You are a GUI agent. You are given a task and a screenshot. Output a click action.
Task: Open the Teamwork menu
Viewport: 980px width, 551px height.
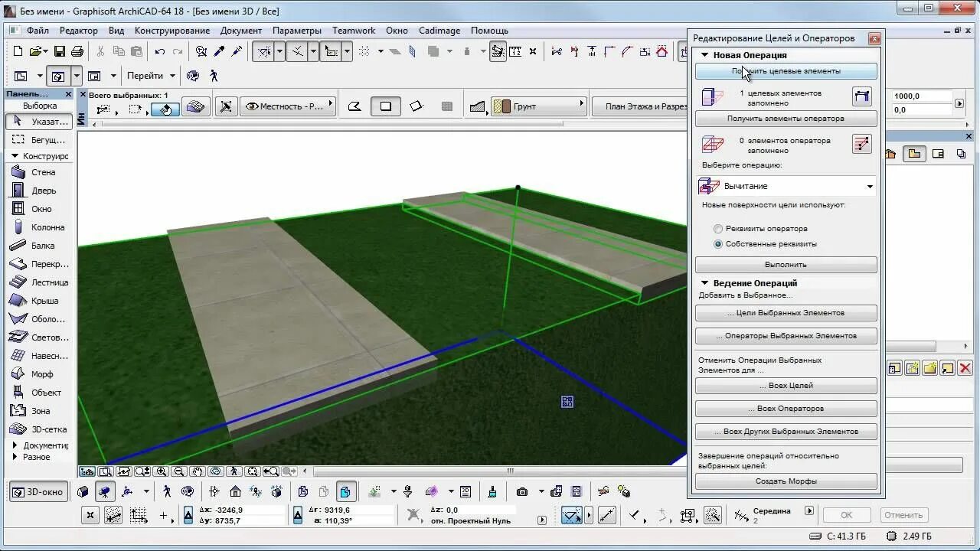(x=354, y=31)
